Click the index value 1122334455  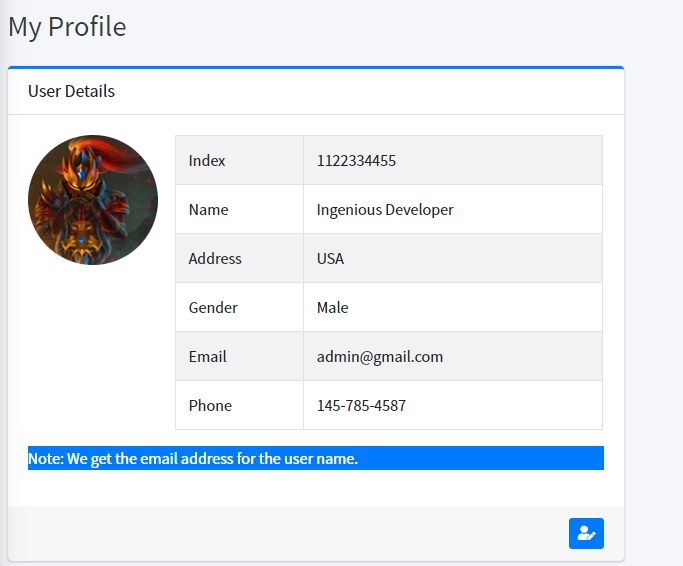coord(356,161)
